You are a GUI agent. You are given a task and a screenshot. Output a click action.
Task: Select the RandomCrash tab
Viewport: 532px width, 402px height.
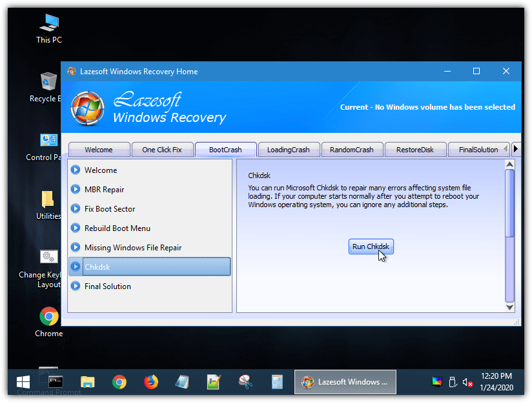[351, 150]
